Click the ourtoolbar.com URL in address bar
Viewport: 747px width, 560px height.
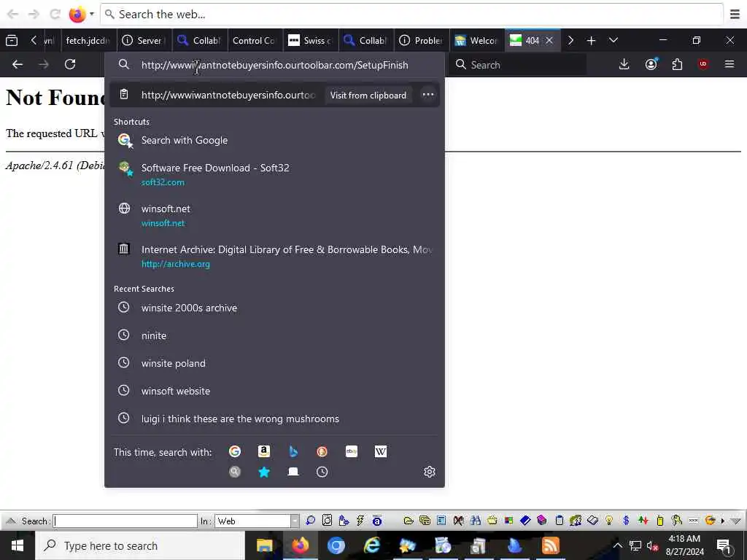[x=274, y=65]
